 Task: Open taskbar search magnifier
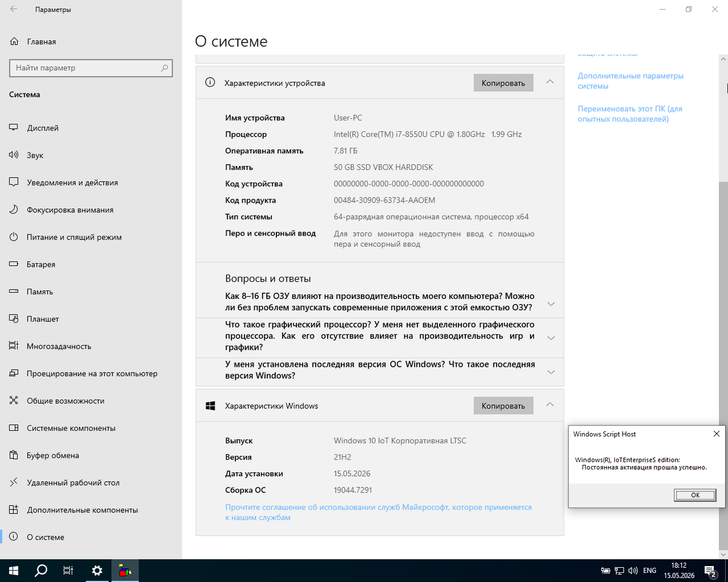point(41,571)
